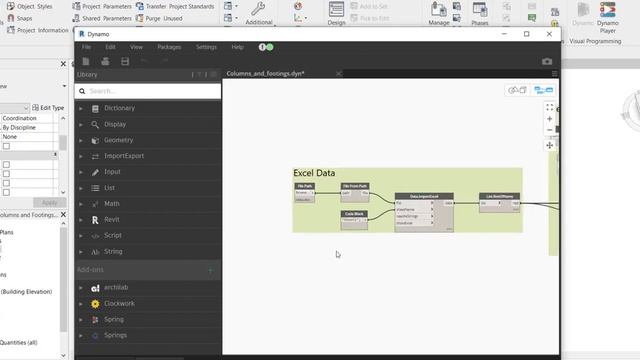
Task: Select the Columns_and_footings.dyn workspace tab
Action: coord(265,73)
